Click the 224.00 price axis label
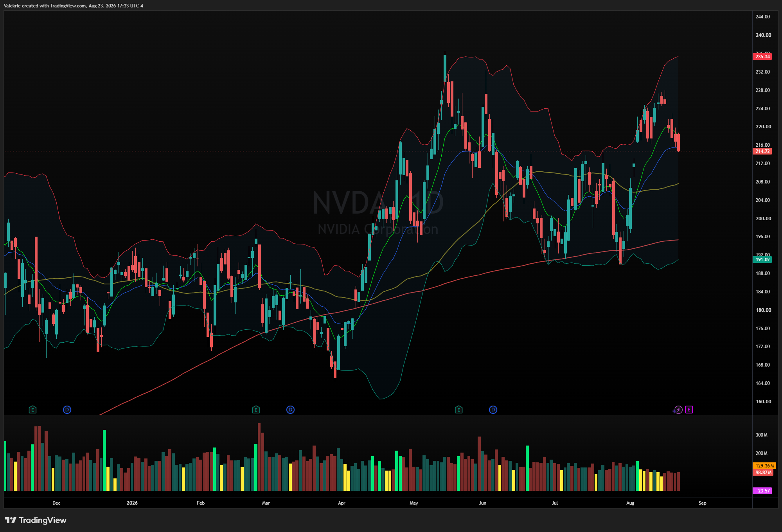The image size is (782, 532). [x=762, y=109]
